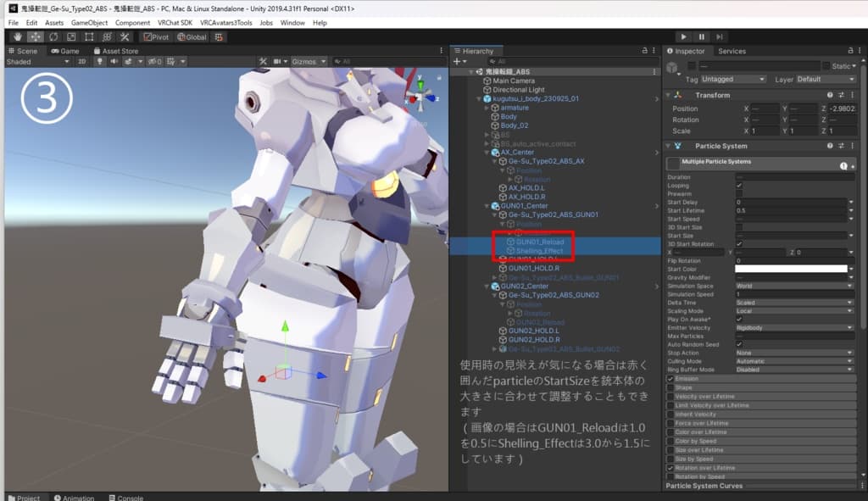Viewport: 868px width, 501px height.
Task: Click the Particle System icon in the Inspector
Action: click(x=679, y=146)
